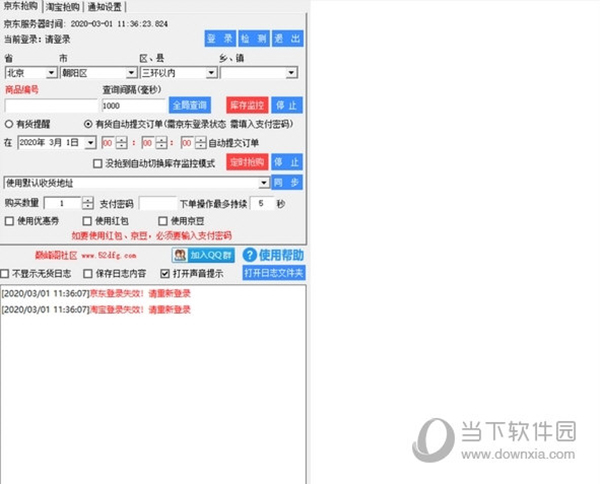Screen dimensions: 600x484
Task: Click the 同步 button
Action: coord(287,183)
